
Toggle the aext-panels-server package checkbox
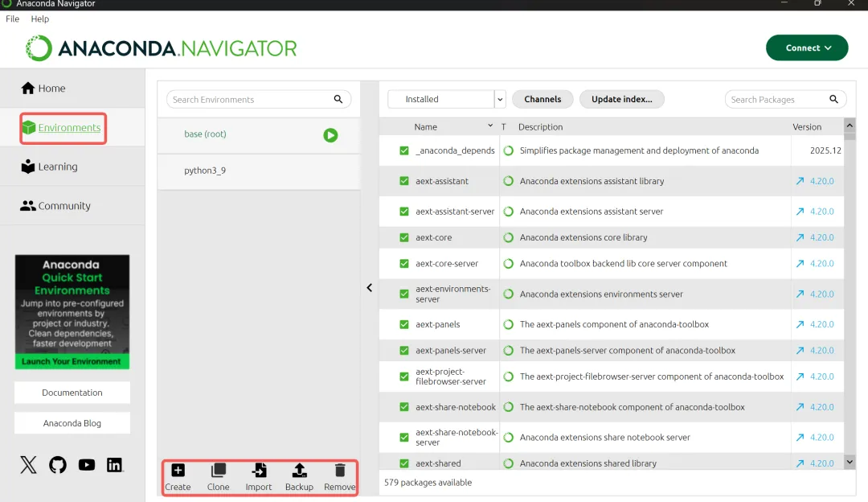click(404, 351)
